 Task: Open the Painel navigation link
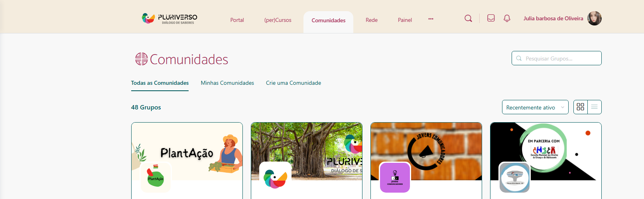[405, 20]
